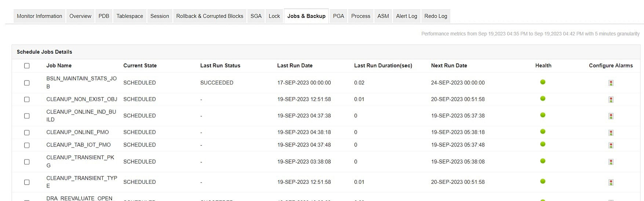Select the CLEANUP_TAB_IOT_PMO job checkbox
Image resolution: width=644 pixels, height=201 pixels.
coord(27,145)
